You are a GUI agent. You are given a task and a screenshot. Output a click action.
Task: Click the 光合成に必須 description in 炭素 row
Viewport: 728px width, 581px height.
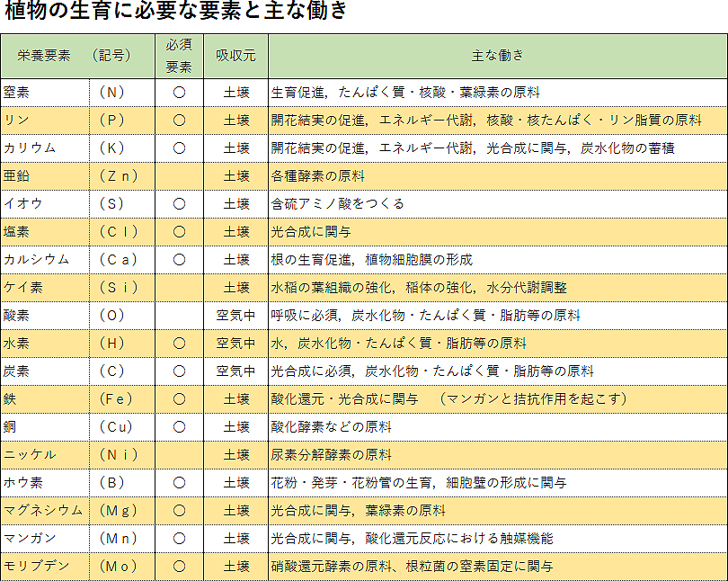(x=498, y=371)
